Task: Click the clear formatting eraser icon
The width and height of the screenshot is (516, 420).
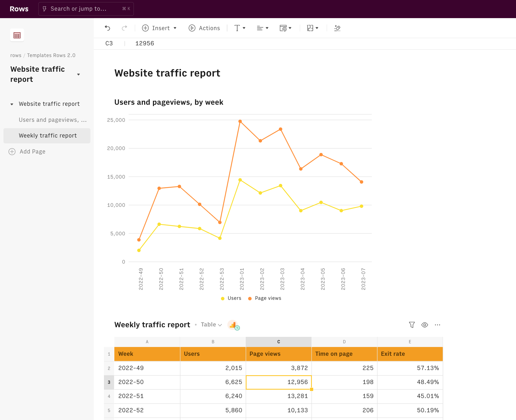Action: click(x=337, y=28)
